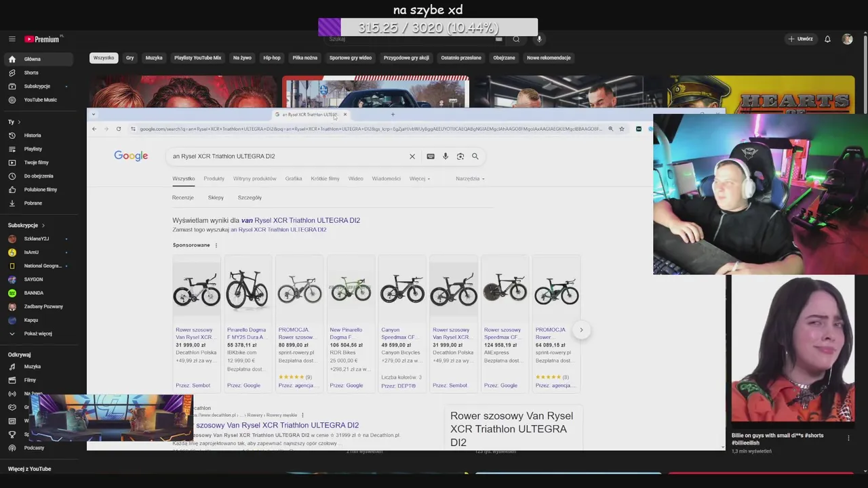This screenshot has width=868, height=488.
Task: Open Więcej dropdown in Google tabs
Action: coord(420,179)
